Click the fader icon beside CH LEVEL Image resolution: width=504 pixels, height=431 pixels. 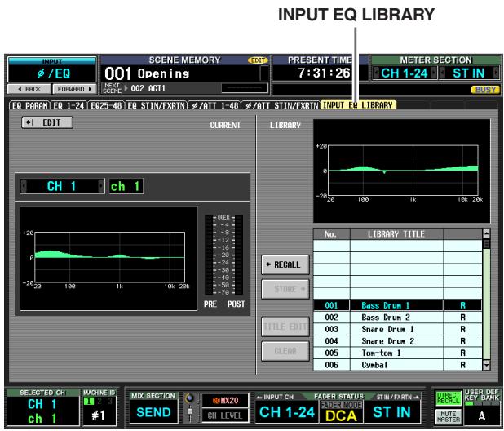(190, 414)
